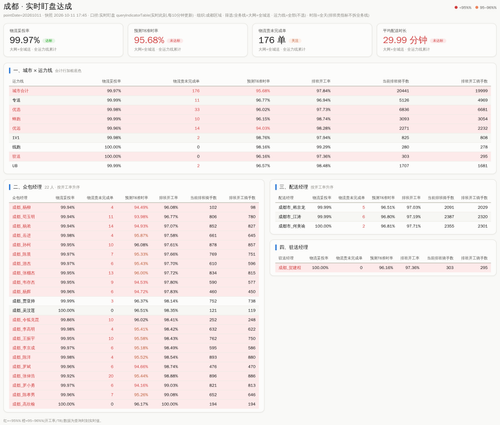Screen dimensions: 500x425
Task: Click the 运力线 column header
Action: coord(18,81)
